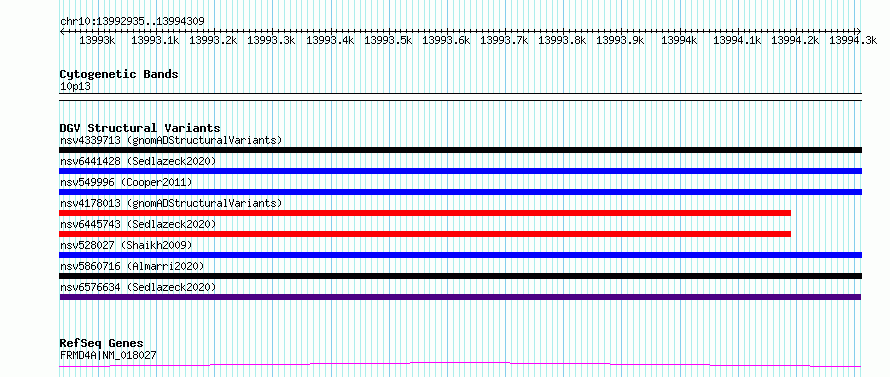Click the chr10:13992935..13994309 region label
This screenshot has height=377, width=890.
pos(132,22)
